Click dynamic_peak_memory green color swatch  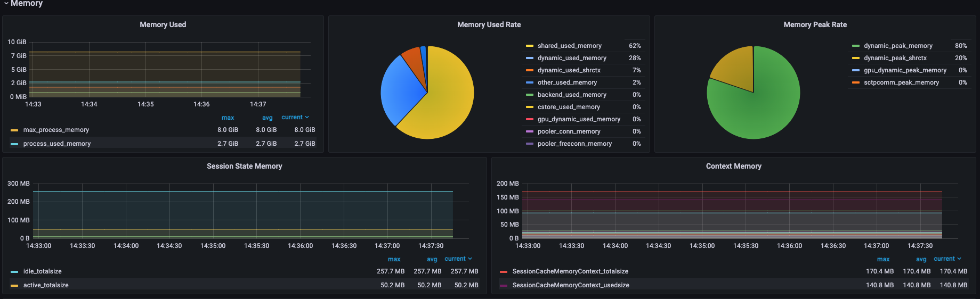pos(856,46)
